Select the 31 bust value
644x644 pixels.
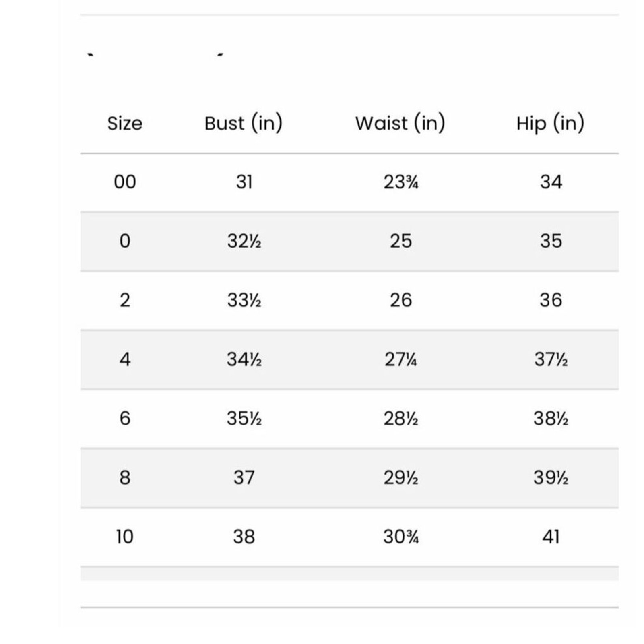point(244,182)
